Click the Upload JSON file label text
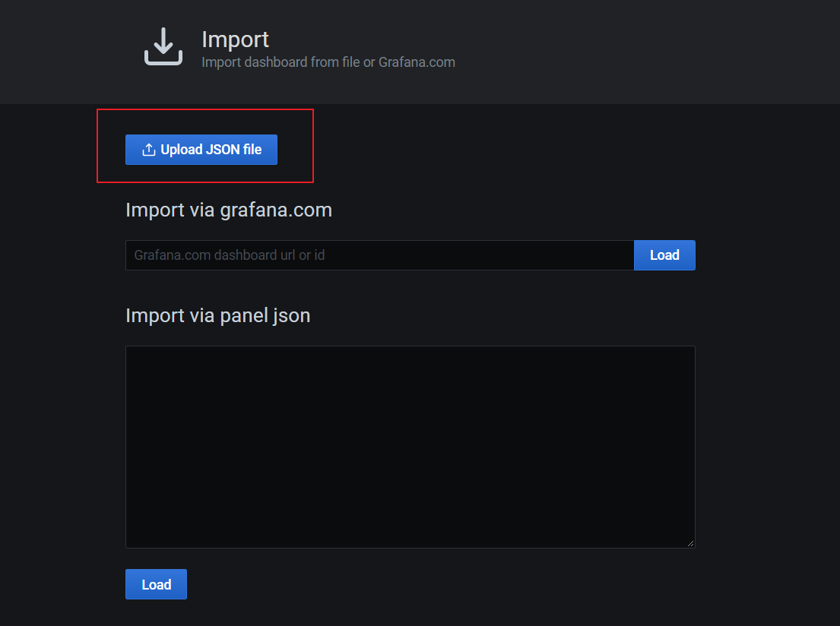The height and width of the screenshot is (626, 840). (211, 150)
